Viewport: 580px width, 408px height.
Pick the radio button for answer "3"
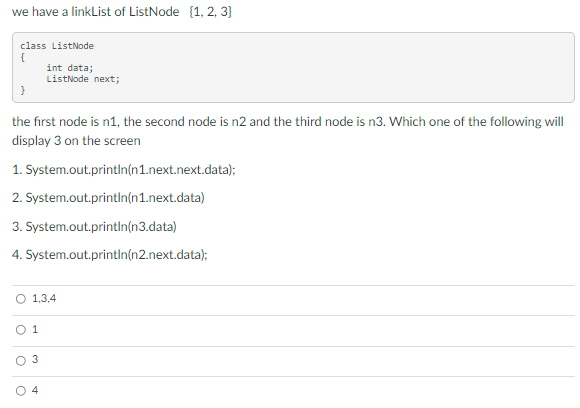click(x=21, y=361)
